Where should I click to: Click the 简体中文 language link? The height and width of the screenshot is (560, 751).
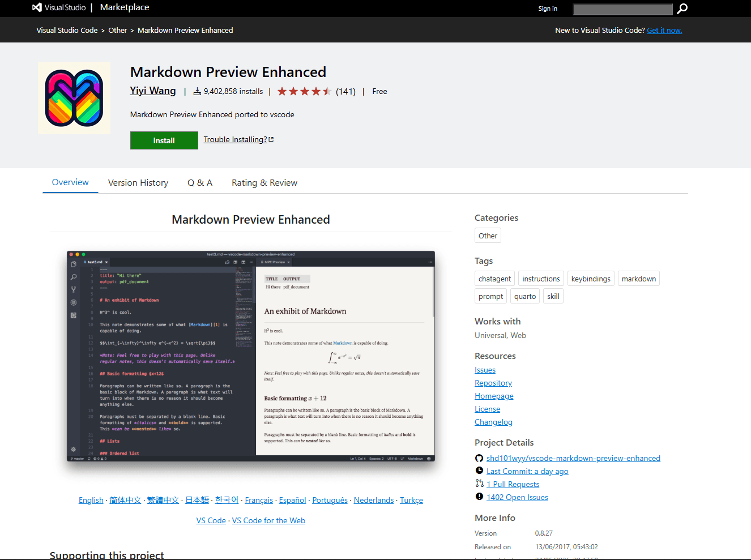[125, 500]
